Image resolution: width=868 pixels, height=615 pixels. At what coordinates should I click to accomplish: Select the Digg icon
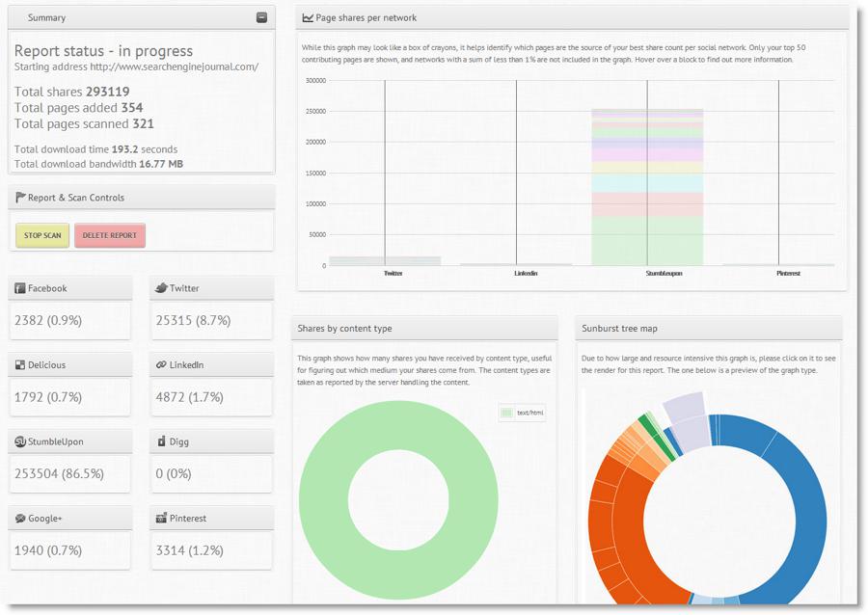[x=161, y=441]
